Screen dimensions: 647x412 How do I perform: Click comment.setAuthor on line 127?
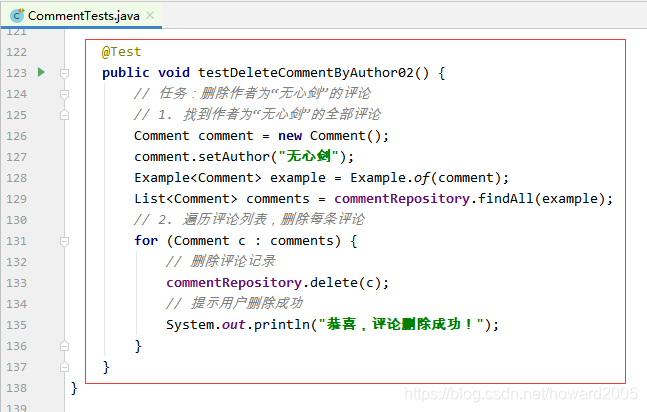[202, 157]
